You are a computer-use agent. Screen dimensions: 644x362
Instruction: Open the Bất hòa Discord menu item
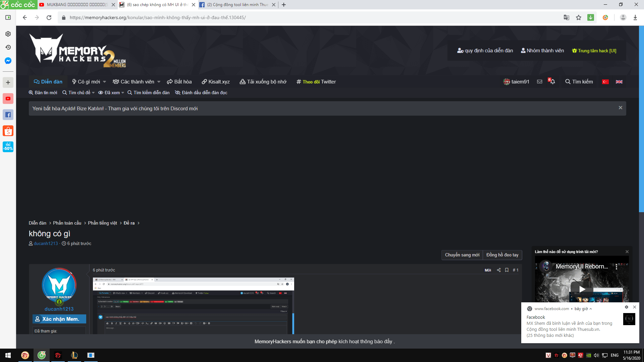pyautogui.click(x=179, y=82)
